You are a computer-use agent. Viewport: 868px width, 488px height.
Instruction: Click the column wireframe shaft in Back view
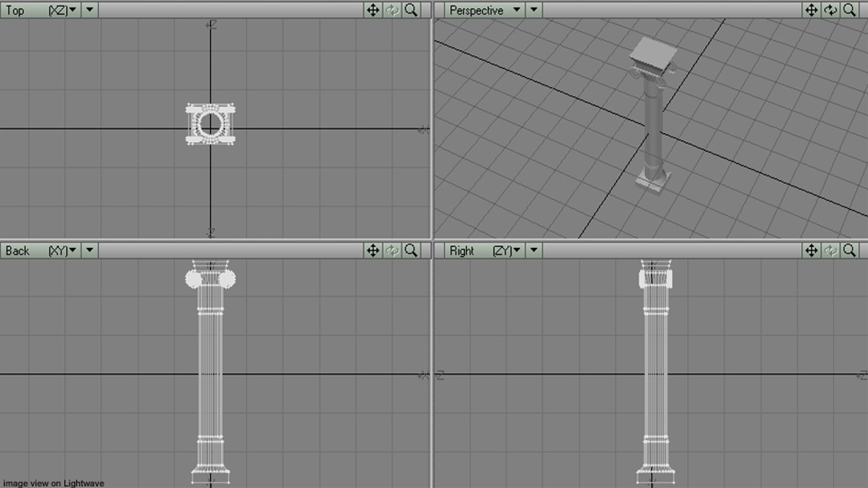pyautogui.click(x=211, y=375)
